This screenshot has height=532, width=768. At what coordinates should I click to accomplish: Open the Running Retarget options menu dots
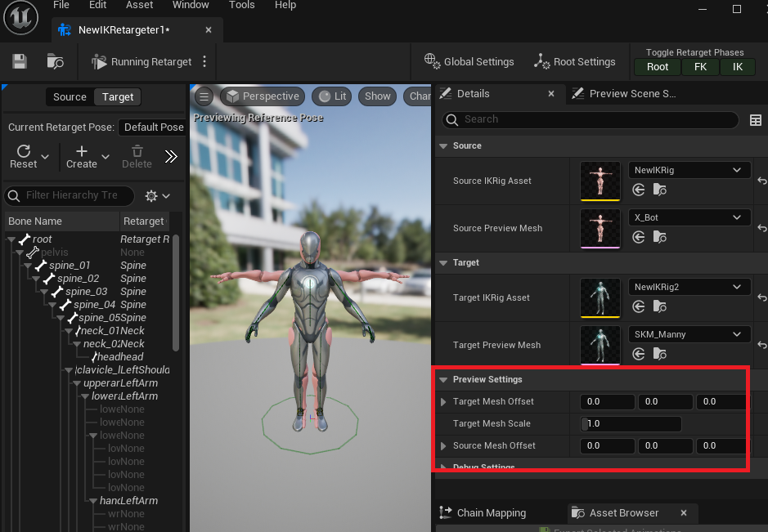[204, 61]
